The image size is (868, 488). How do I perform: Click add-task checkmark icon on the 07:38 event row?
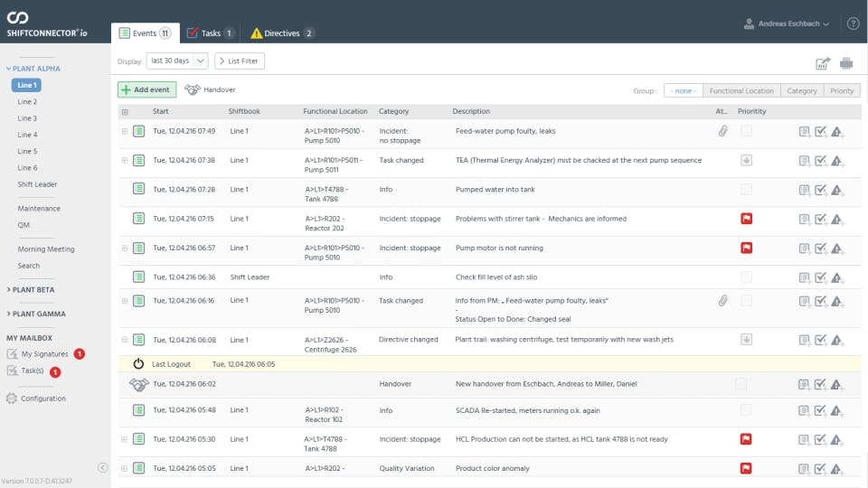821,161
